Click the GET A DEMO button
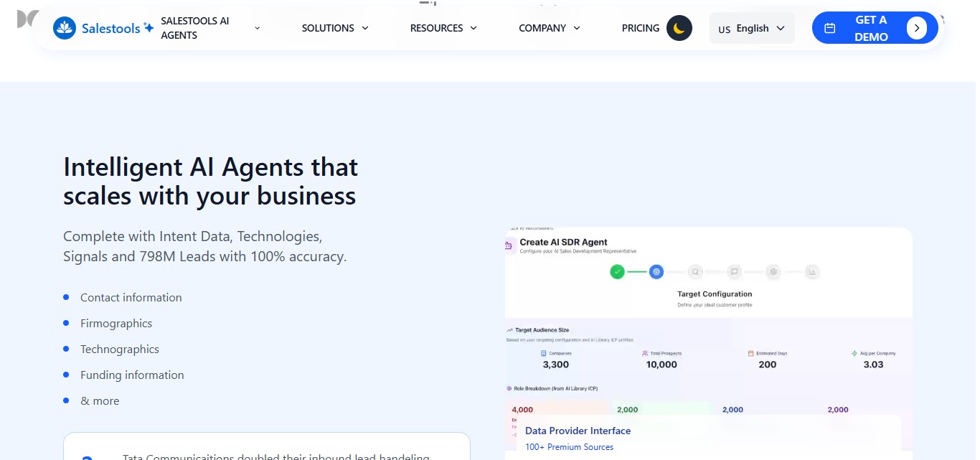Image resolution: width=980 pixels, height=460 pixels. [870, 27]
